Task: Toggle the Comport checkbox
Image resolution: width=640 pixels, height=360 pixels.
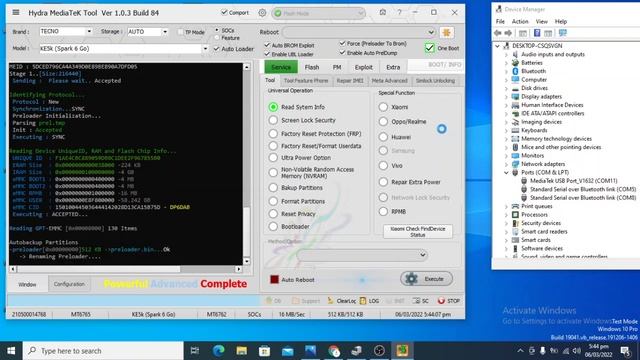Action: [x=224, y=13]
